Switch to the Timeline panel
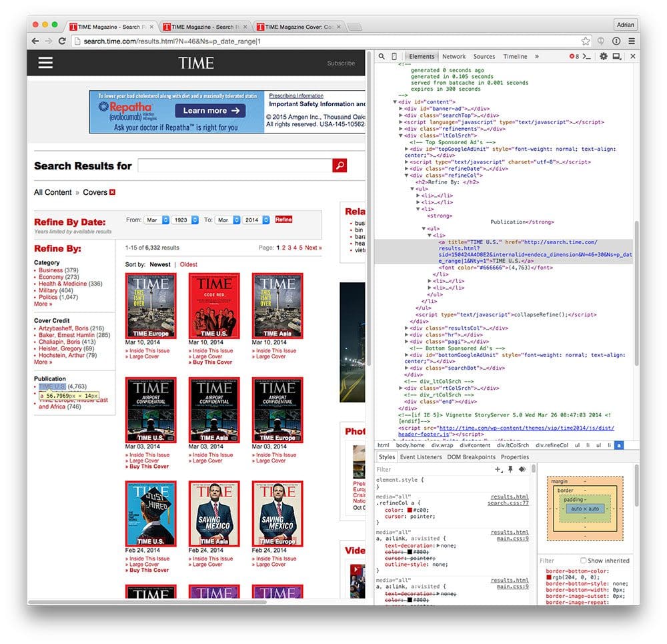 click(515, 56)
